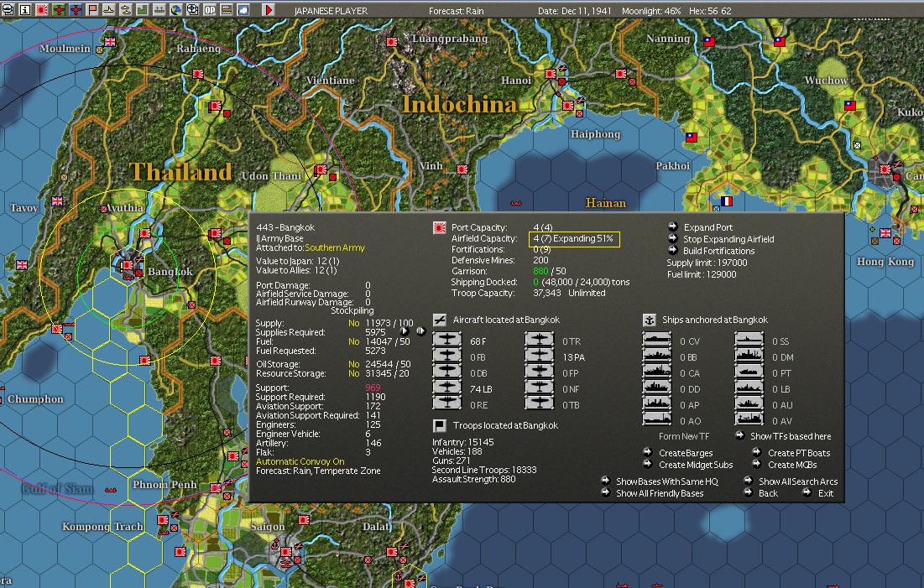Click the submarine icon beside 0 SS
Screen dimensions: 924x588
[x=749, y=340]
